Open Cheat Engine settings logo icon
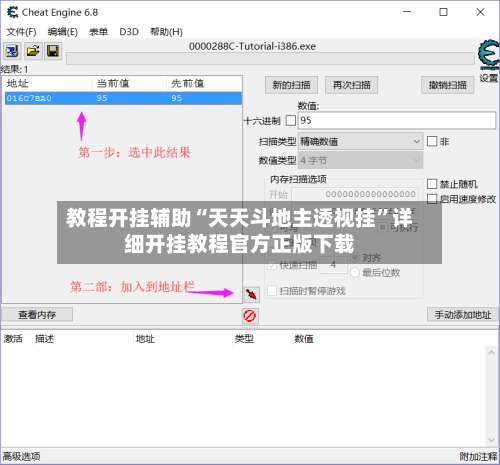 pos(489,55)
